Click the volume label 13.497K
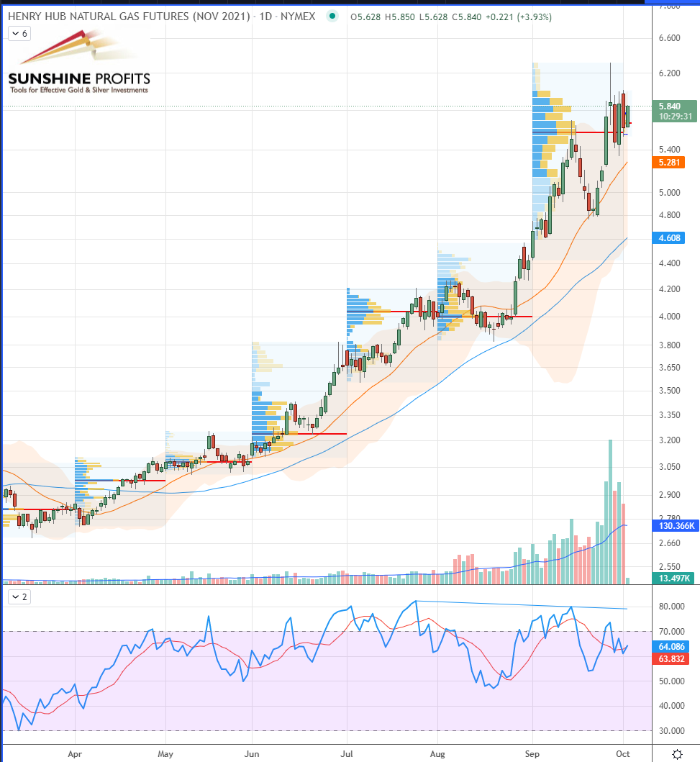Screen dimensions: 700x762 pyautogui.click(x=673, y=579)
